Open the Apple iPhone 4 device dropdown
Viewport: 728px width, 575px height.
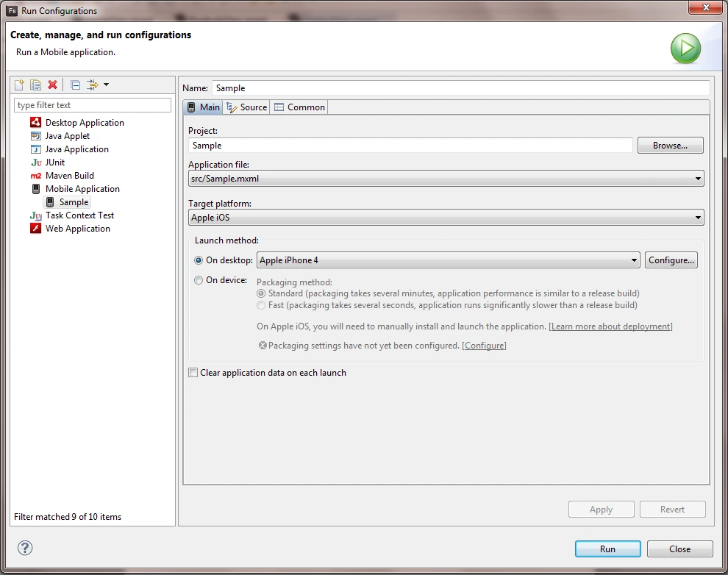(449, 260)
